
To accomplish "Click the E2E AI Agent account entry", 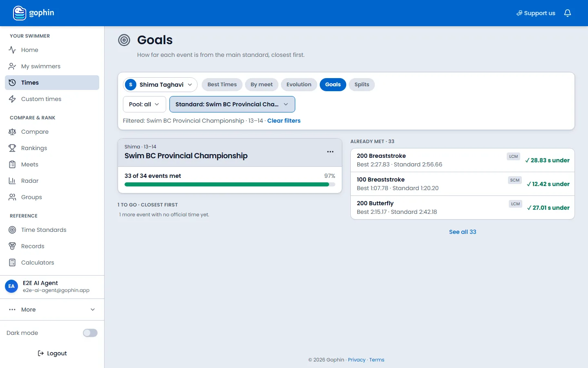I will [x=52, y=287].
